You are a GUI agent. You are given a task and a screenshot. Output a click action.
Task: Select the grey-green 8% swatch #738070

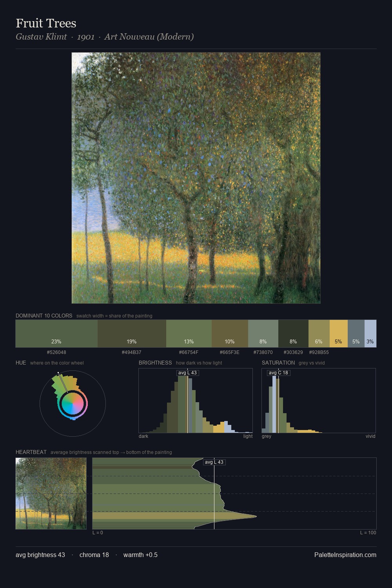[x=263, y=334]
